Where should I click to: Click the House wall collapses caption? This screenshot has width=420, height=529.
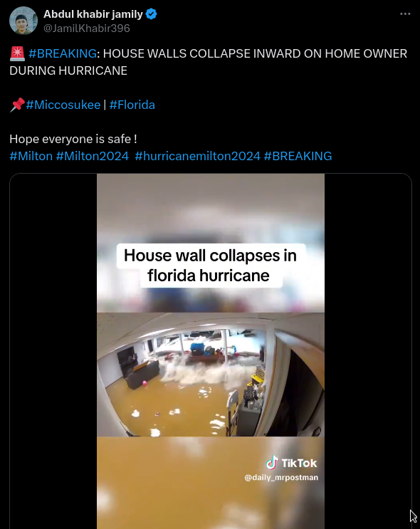(x=211, y=266)
